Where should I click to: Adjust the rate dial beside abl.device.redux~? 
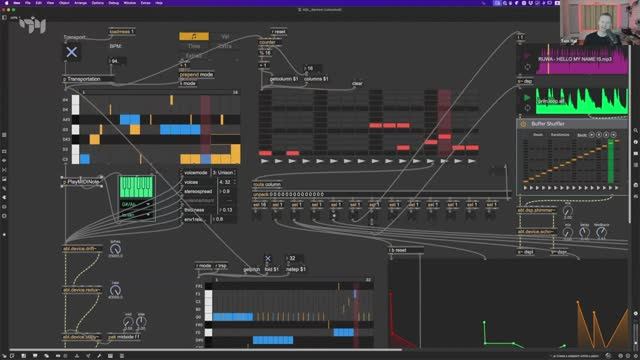point(115,290)
